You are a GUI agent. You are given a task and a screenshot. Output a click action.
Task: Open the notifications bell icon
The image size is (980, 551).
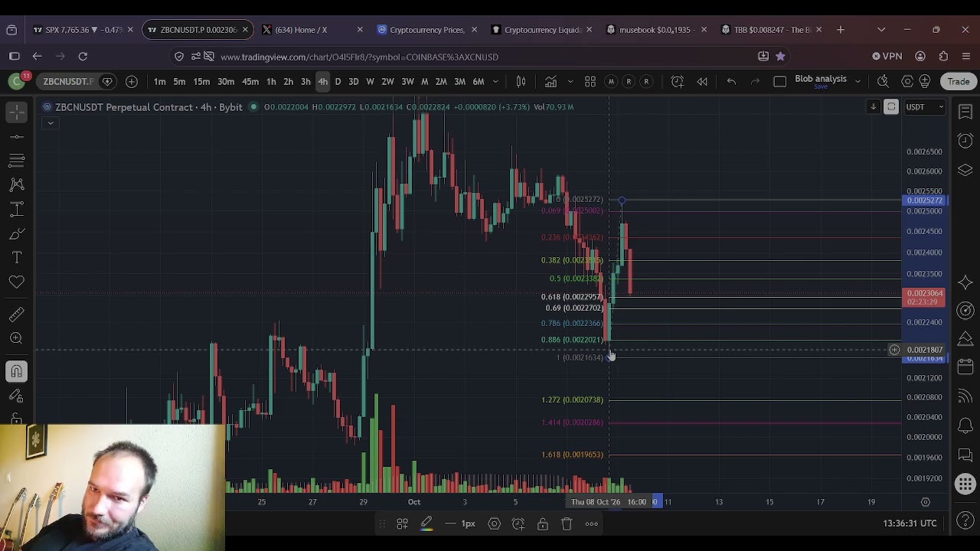965,425
